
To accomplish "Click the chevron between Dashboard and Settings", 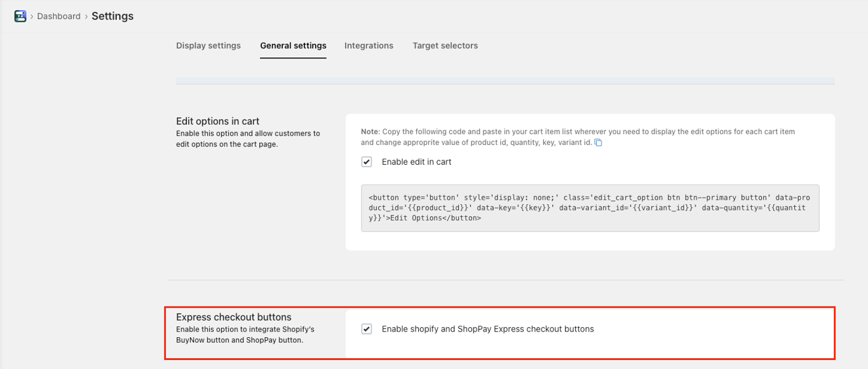I will (86, 17).
